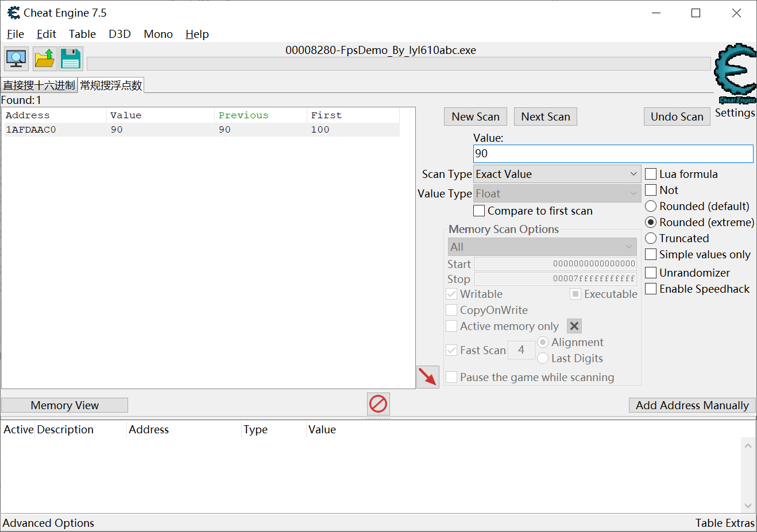757x532 pixels.
Task: Click the Previous column header
Action: tap(261, 115)
